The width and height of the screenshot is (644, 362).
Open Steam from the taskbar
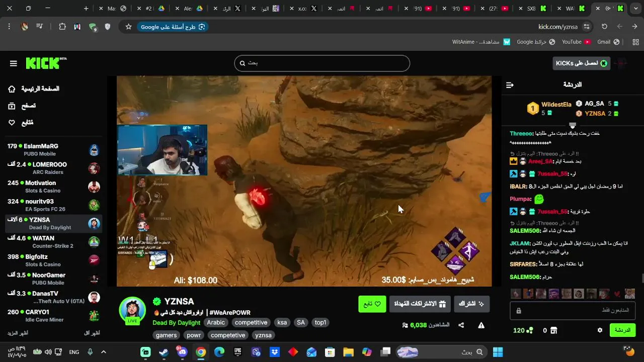point(164,352)
